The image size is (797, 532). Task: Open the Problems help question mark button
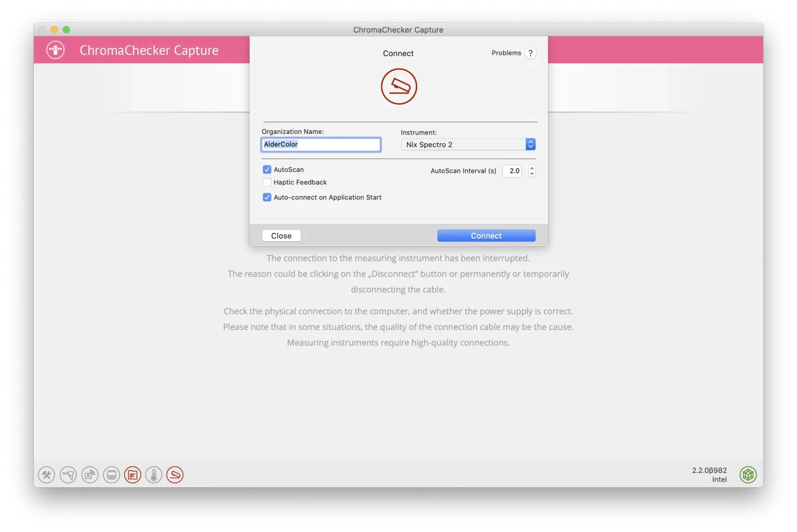[530, 53]
